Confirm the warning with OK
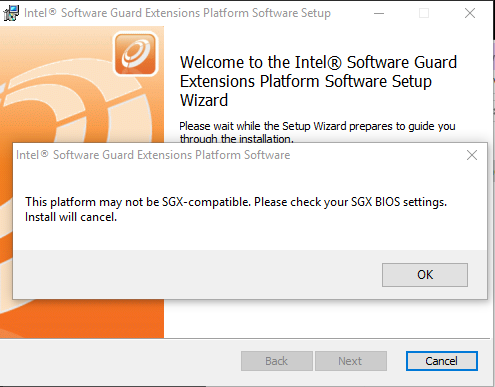This screenshot has width=495, height=387. tap(425, 275)
